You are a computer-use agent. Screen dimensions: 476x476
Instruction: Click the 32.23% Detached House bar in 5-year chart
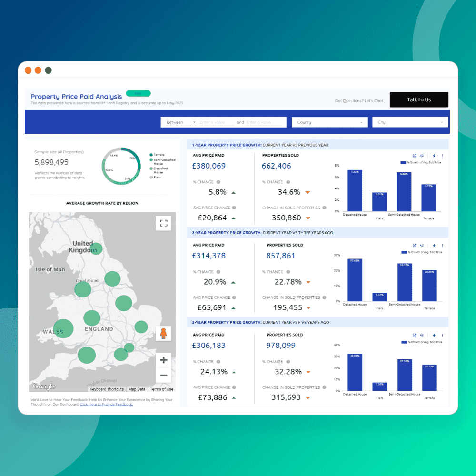pyautogui.click(x=355, y=373)
